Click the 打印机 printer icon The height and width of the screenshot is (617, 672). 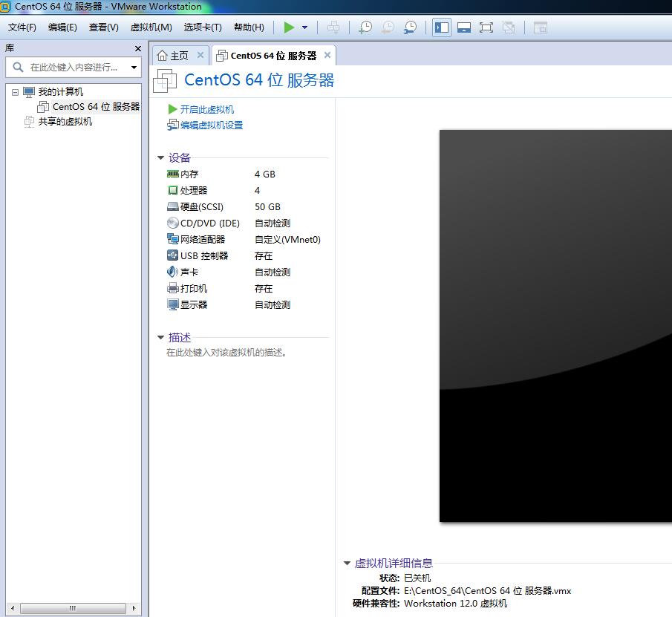(173, 288)
